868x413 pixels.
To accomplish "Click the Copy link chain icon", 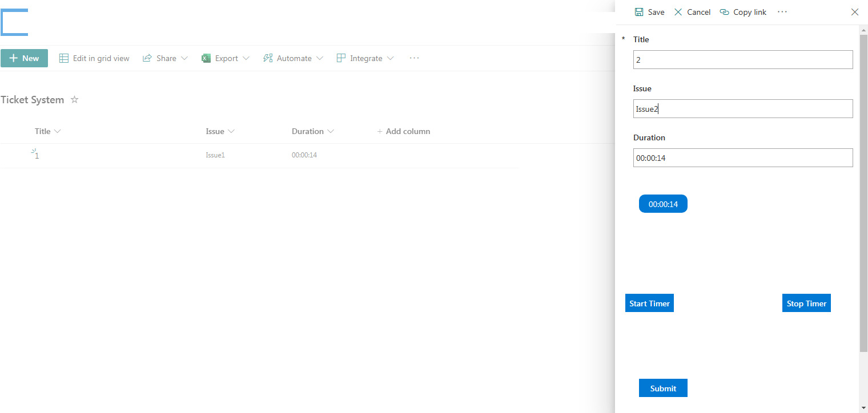I will click(725, 12).
